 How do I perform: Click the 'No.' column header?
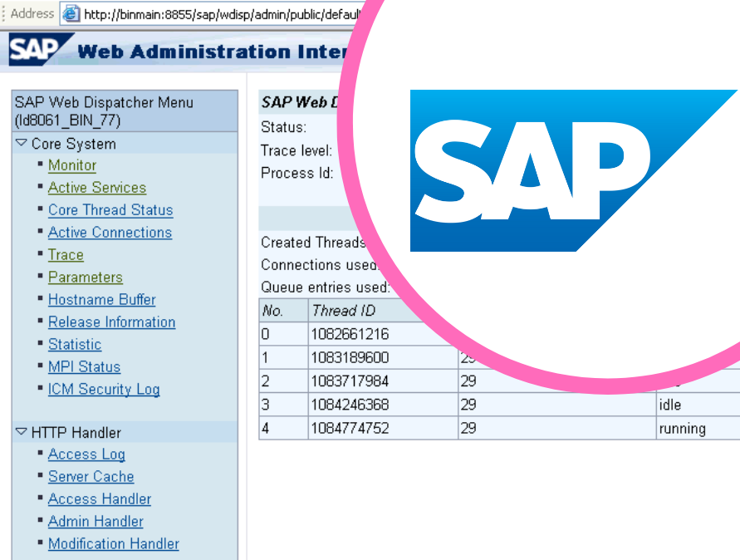pos(272,311)
